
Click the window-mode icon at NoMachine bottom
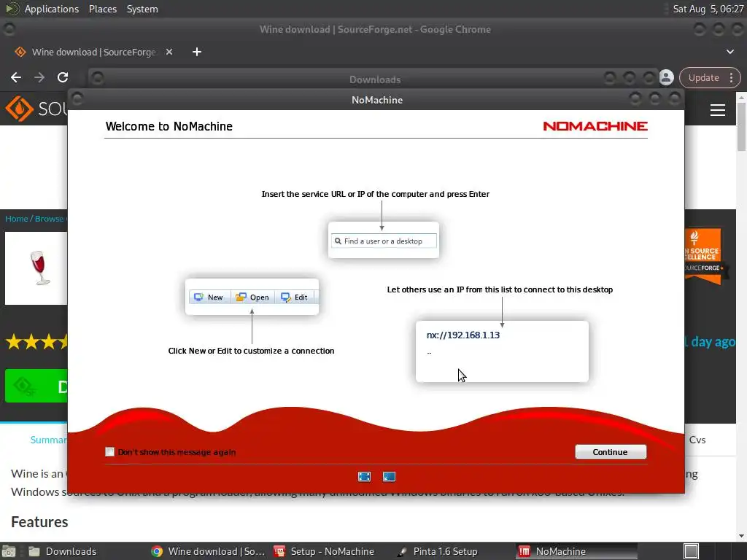(x=390, y=477)
